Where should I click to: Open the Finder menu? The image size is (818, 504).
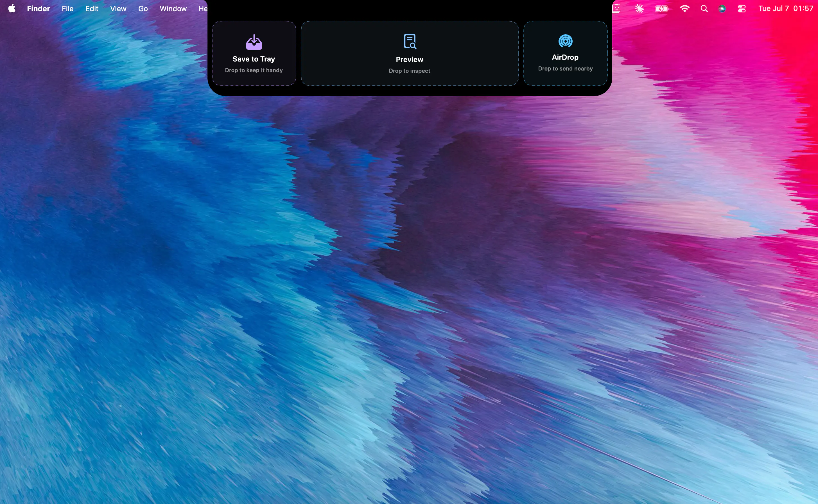click(x=38, y=9)
